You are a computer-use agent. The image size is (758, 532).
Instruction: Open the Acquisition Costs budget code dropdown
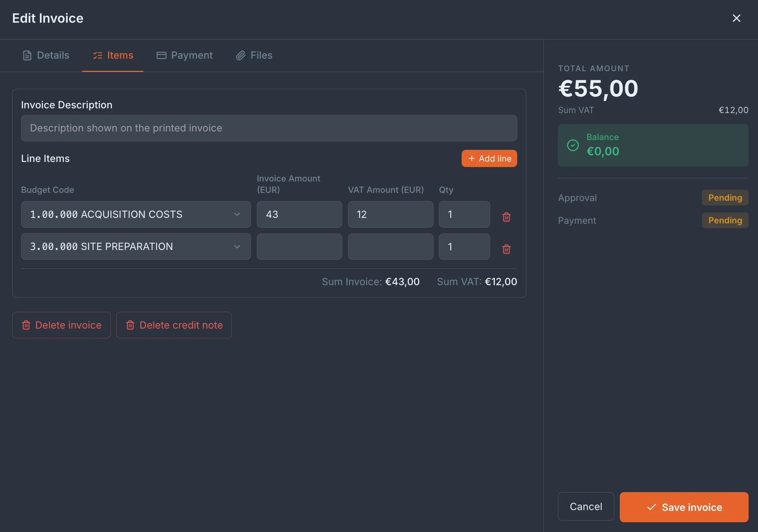[136, 214]
